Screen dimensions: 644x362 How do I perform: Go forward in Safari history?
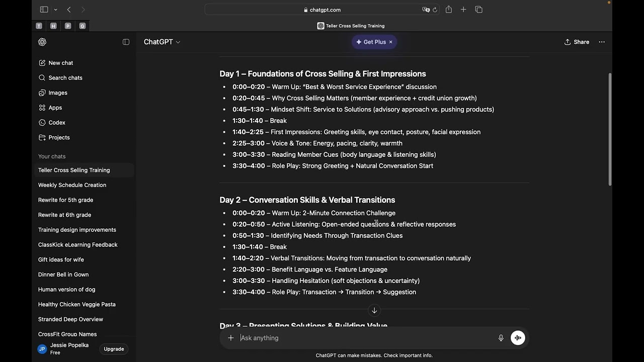pos(83,10)
